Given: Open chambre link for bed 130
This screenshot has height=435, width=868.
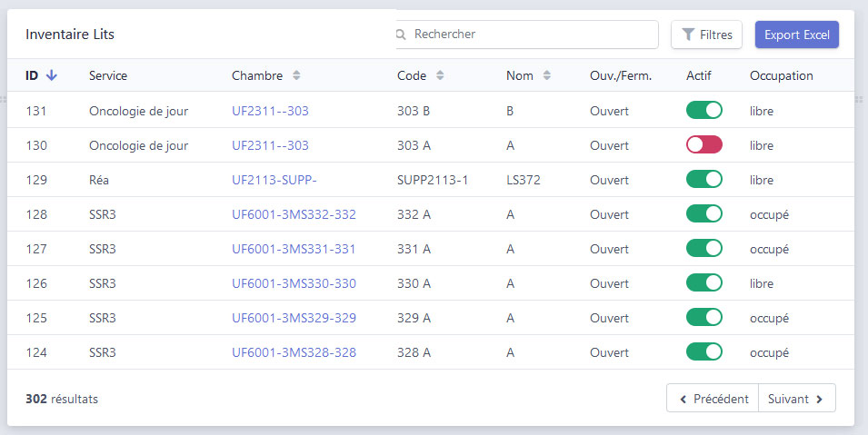Looking at the screenshot, I should tap(270, 145).
